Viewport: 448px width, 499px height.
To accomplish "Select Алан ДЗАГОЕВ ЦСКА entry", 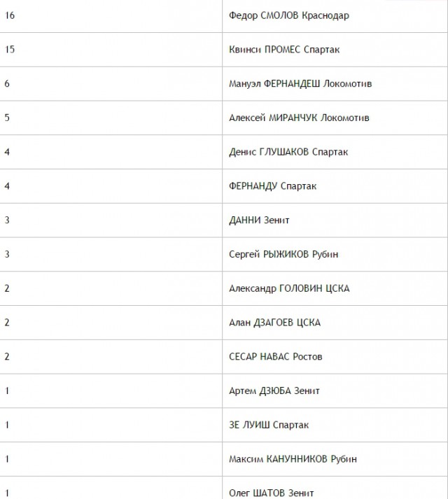I will pos(274,323).
